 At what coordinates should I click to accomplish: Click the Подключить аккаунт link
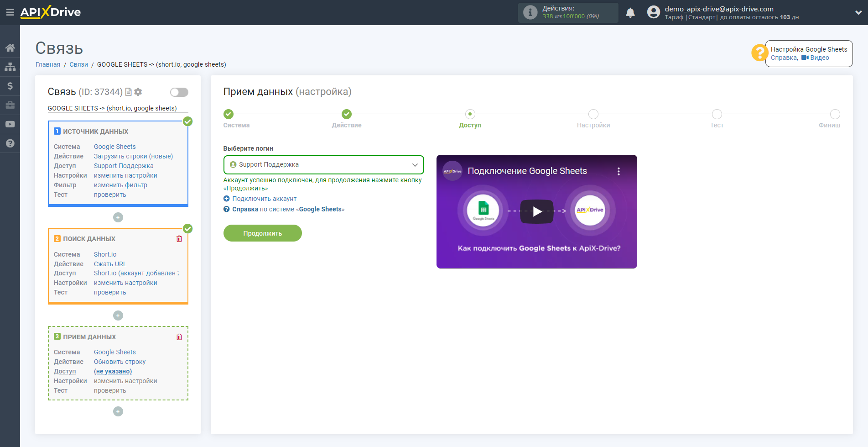click(x=264, y=199)
